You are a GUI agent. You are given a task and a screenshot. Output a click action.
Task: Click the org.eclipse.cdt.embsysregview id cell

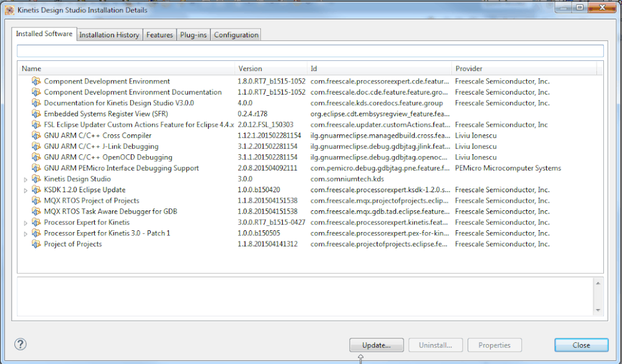click(380, 114)
